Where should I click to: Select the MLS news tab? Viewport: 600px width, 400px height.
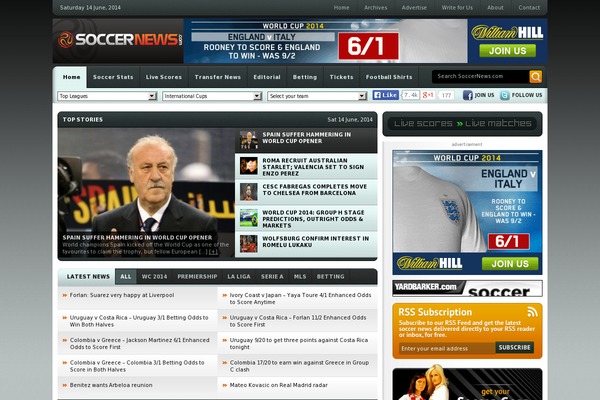(300, 276)
